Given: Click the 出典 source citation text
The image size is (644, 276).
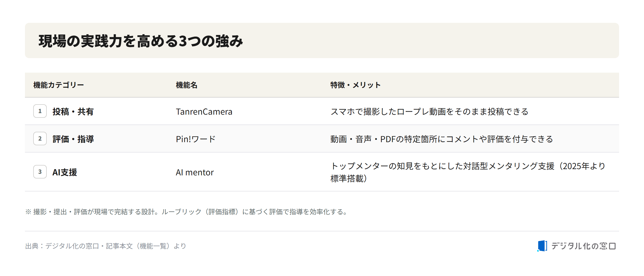Looking at the screenshot, I should pos(106,246).
